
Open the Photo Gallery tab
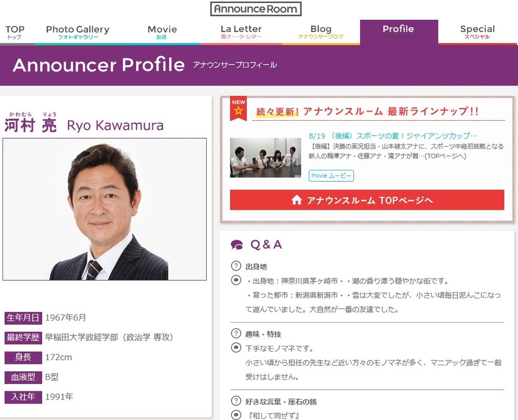[x=78, y=32]
